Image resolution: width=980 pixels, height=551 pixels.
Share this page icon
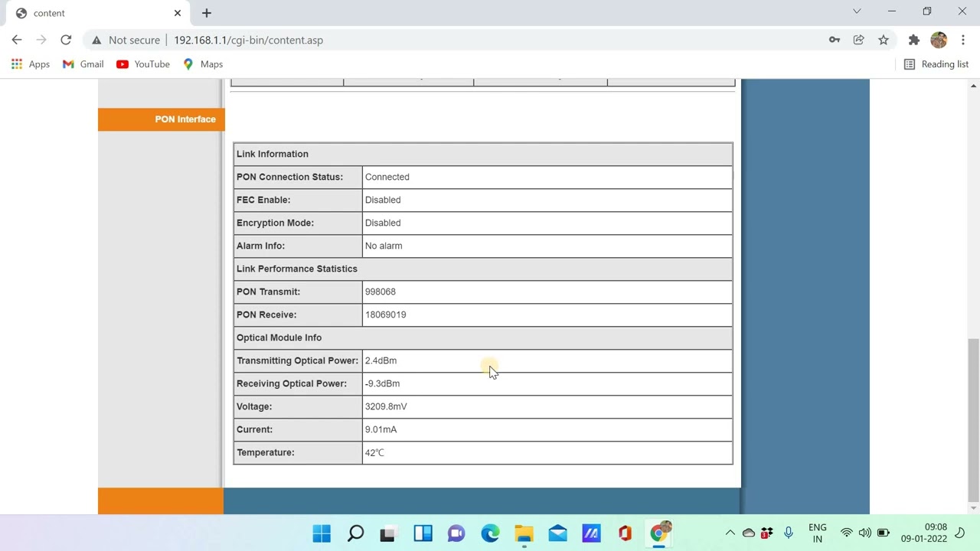(x=859, y=40)
